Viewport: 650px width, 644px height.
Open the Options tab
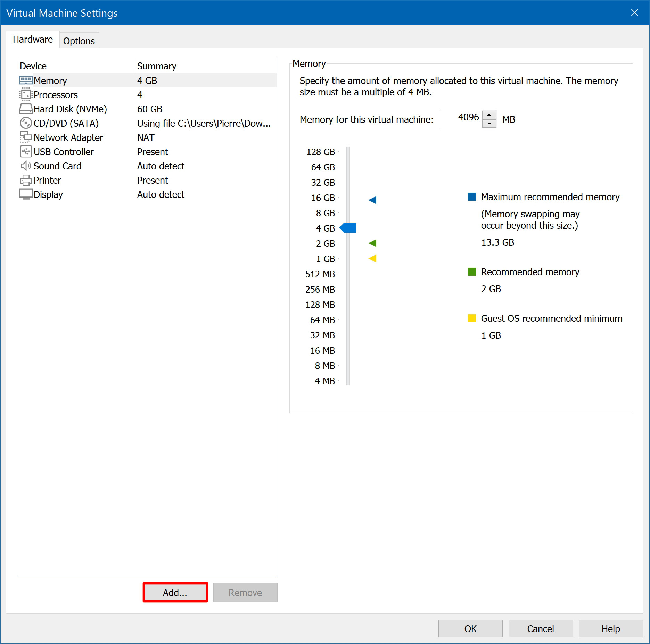point(79,41)
